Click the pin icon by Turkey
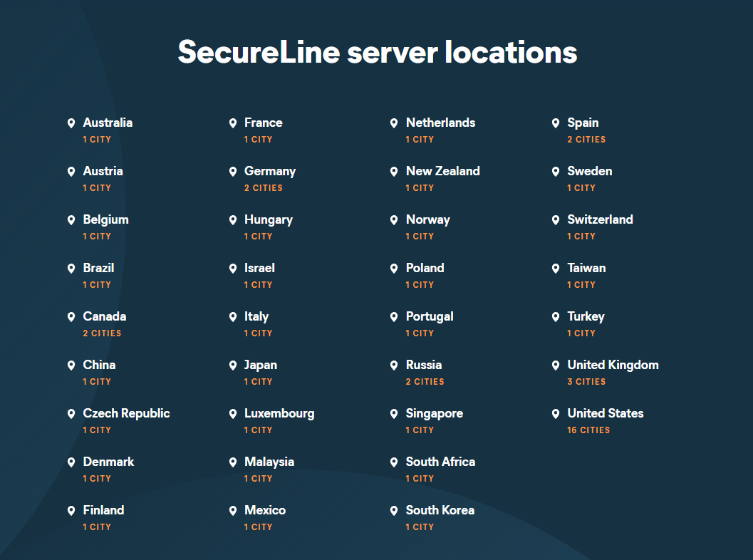Screen dimensions: 753x560 click(x=556, y=317)
